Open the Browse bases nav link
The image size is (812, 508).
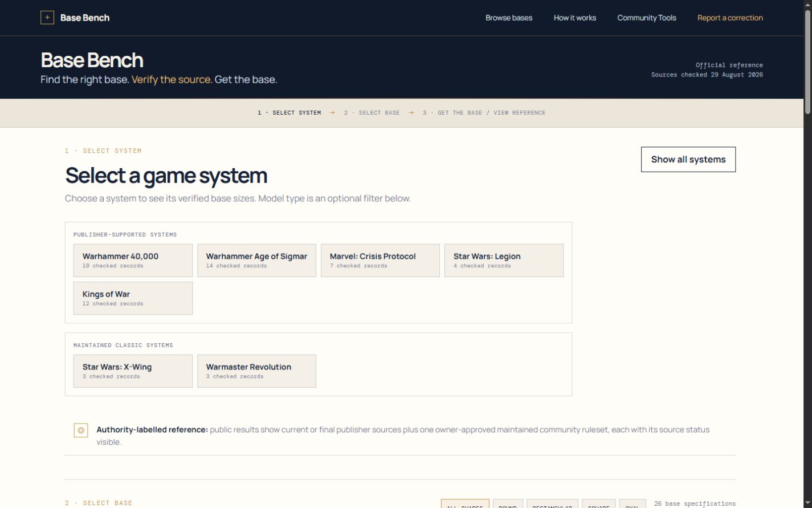[x=509, y=18]
